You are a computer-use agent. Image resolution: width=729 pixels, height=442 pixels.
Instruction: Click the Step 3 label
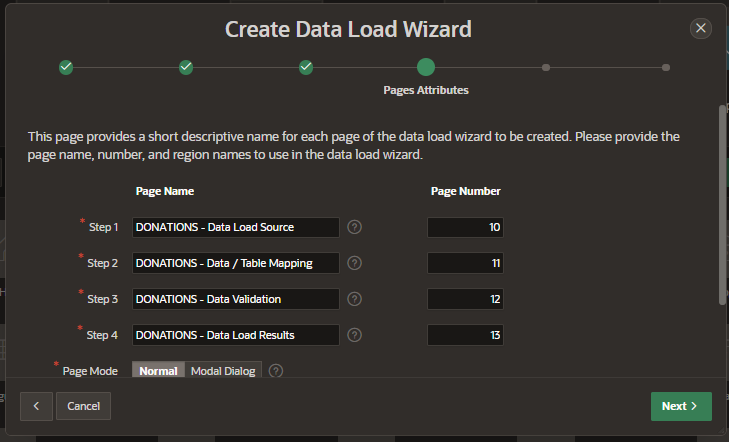pyautogui.click(x=102, y=299)
